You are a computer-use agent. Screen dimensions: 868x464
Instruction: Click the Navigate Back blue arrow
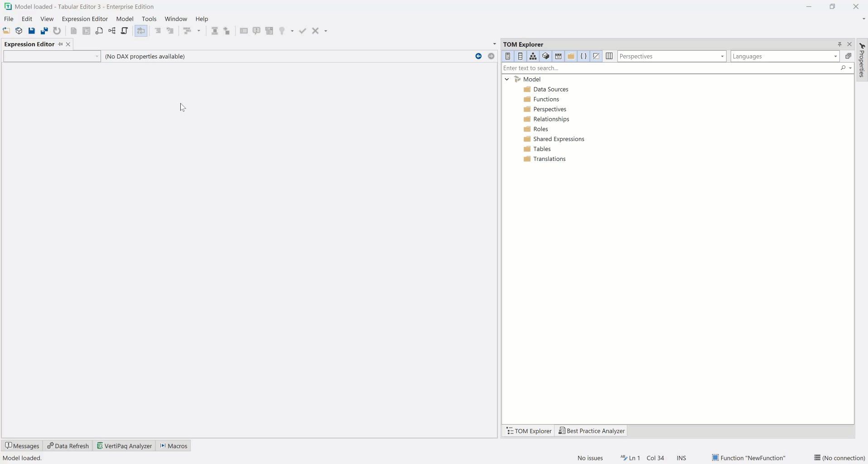(x=478, y=56)
